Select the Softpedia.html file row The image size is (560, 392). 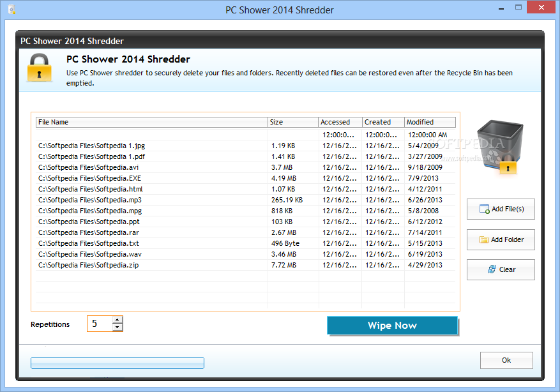pyautogui.click(x=246, y=189)
